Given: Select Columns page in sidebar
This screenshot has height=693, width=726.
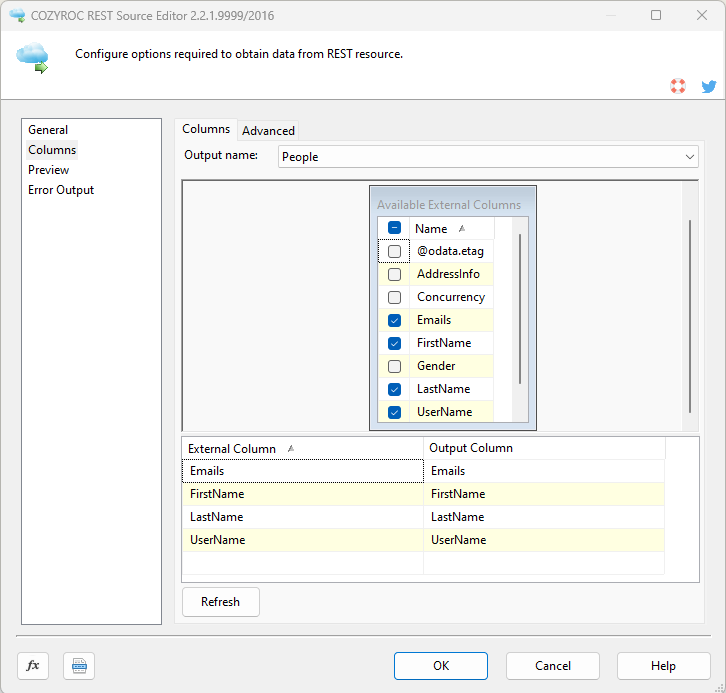Looking at the screenshot, I should [52, 150].
